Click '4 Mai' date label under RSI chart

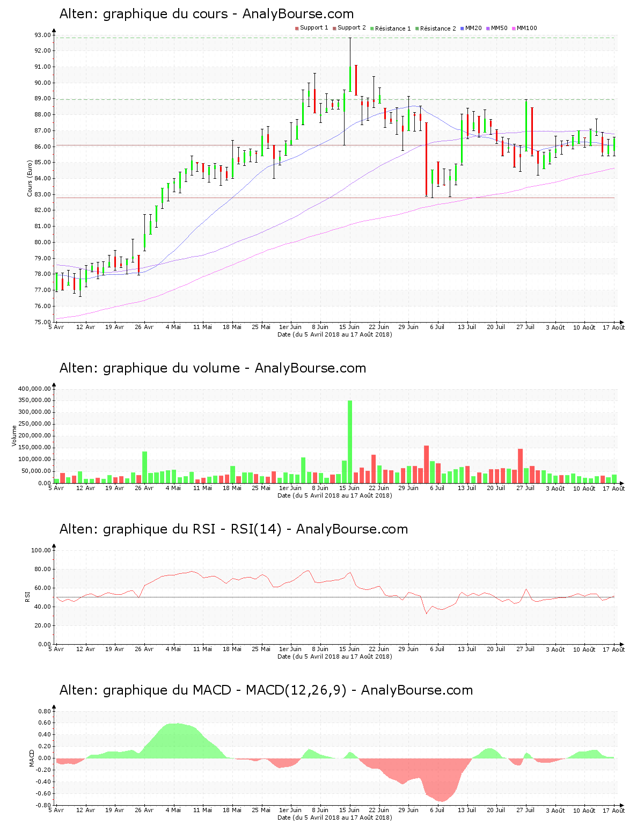tap(173, 649)
